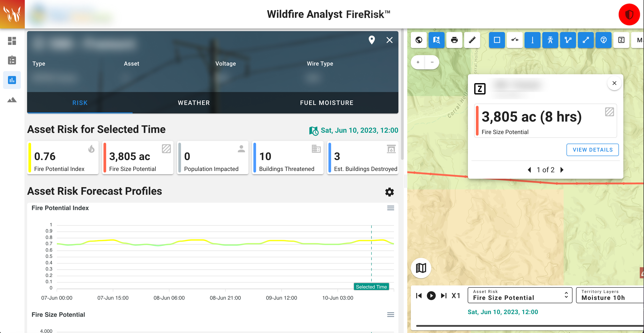Click the globe basemap icon
The width and height of the screenshot is (644, 333).
419,40
